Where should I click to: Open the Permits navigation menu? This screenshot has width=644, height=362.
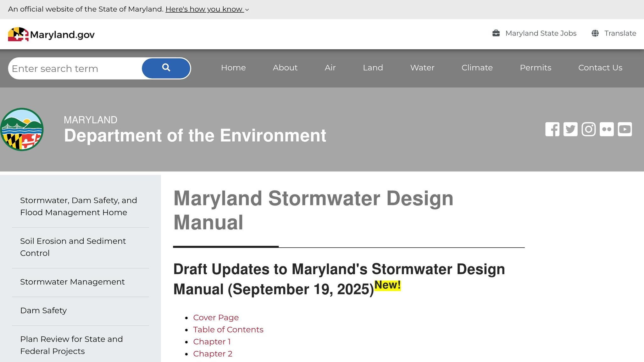coord(535,68)
